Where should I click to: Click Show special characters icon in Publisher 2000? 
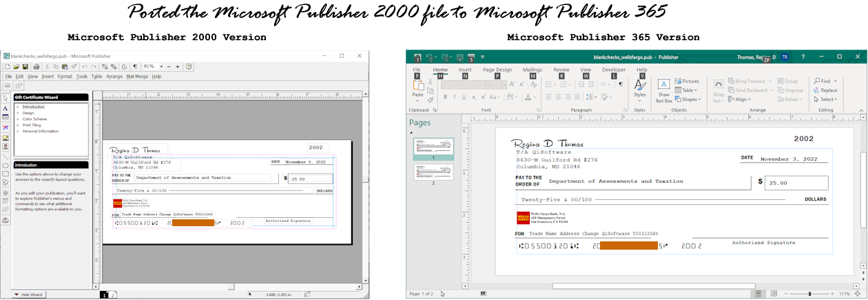point(135,66)
